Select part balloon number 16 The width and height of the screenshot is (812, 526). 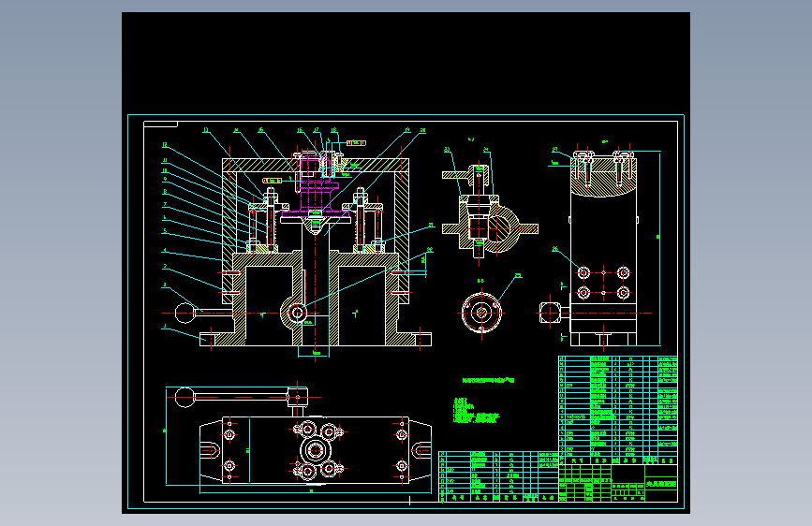pyautogui.click(x=300, y=130)
